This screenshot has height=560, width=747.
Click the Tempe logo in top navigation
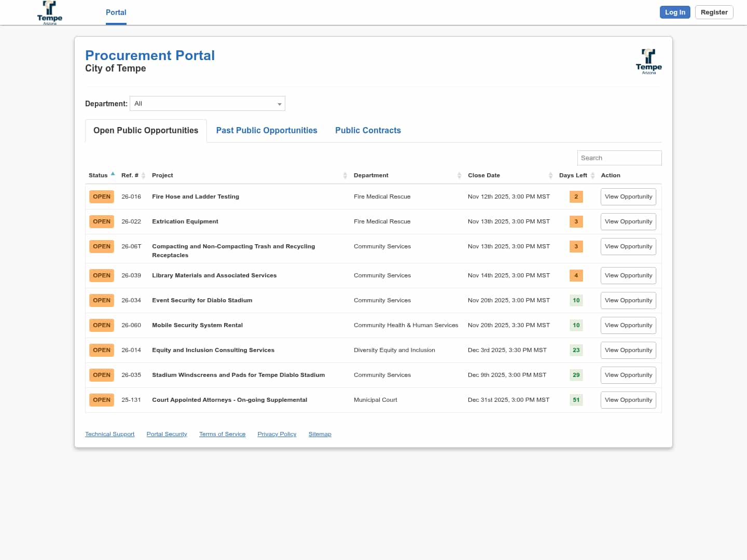point(50,12)
